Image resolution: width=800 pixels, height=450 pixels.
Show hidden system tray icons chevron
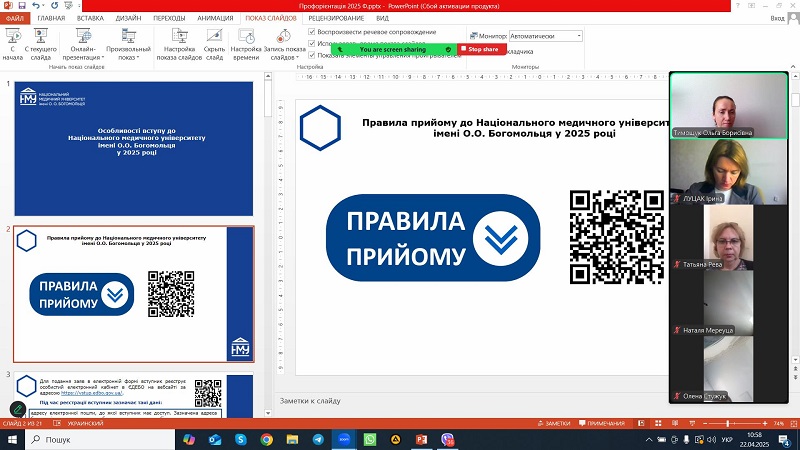tap(648, 439)
